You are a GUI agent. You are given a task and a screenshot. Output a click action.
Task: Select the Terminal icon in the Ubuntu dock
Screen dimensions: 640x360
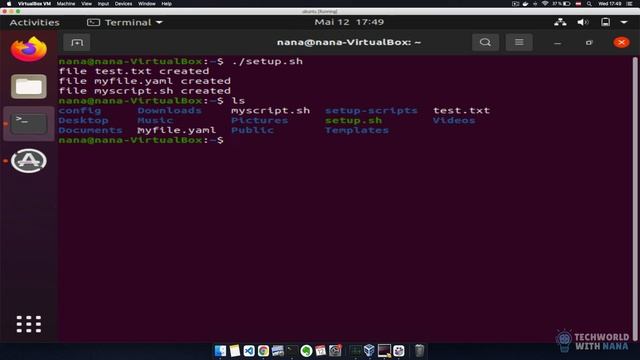tap(29, 124)
